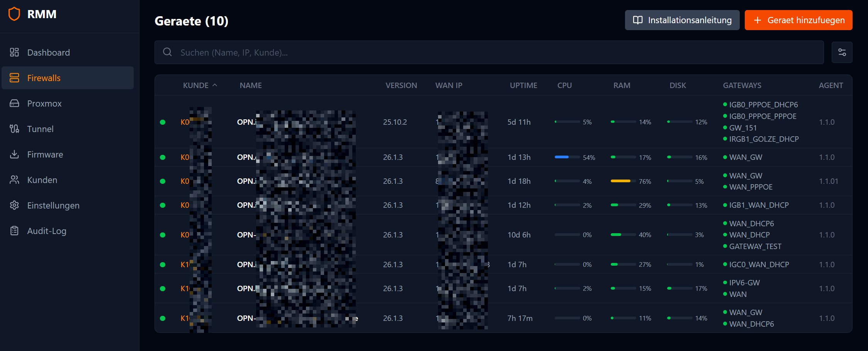Click the RMM shield logo icon
The width and height of the screenshot is (868, 351).
(x=14, y=14)
